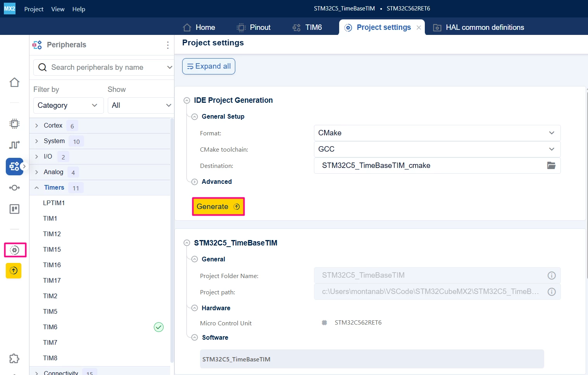Open Project settings gear icon in sidebar

[x=15, y=250]
